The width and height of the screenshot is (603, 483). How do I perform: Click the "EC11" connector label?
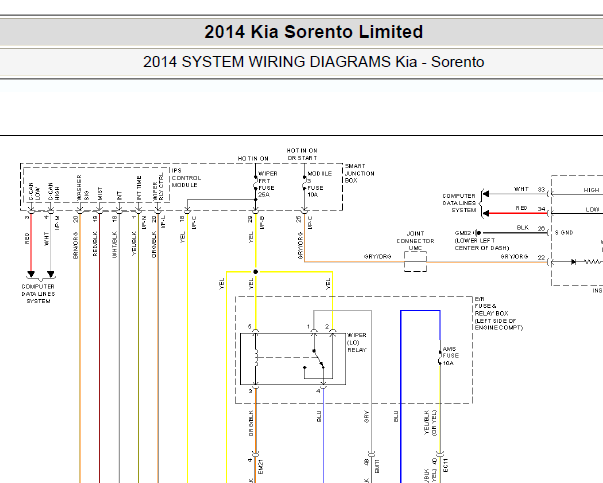point(446,466)
